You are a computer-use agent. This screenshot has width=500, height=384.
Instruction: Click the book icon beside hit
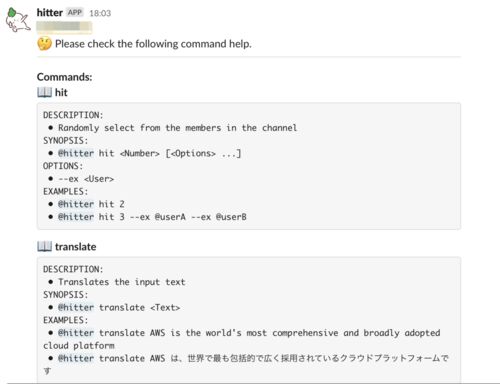(44, 92)
